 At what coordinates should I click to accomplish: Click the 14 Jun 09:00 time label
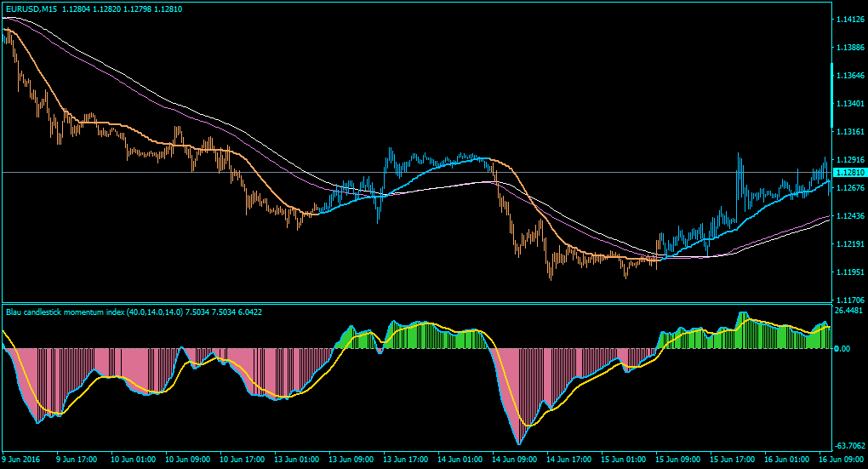(x=514, y=459)
